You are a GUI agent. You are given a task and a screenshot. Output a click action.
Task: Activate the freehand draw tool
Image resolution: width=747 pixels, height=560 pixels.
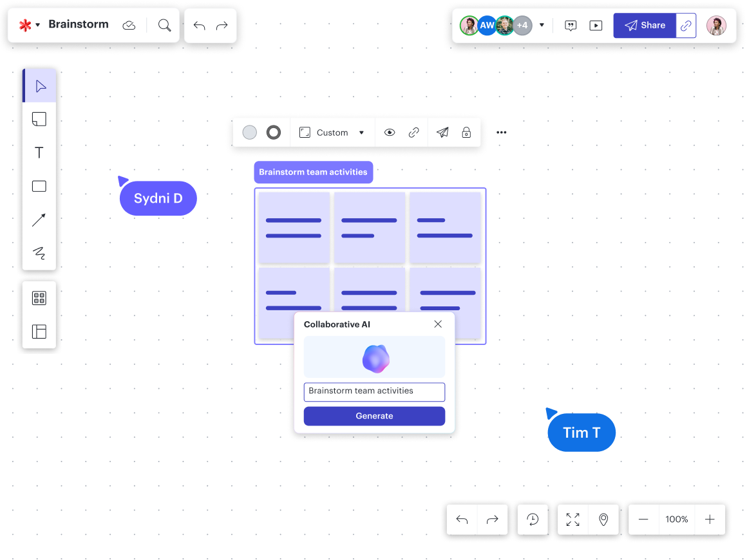pos(39,253)
